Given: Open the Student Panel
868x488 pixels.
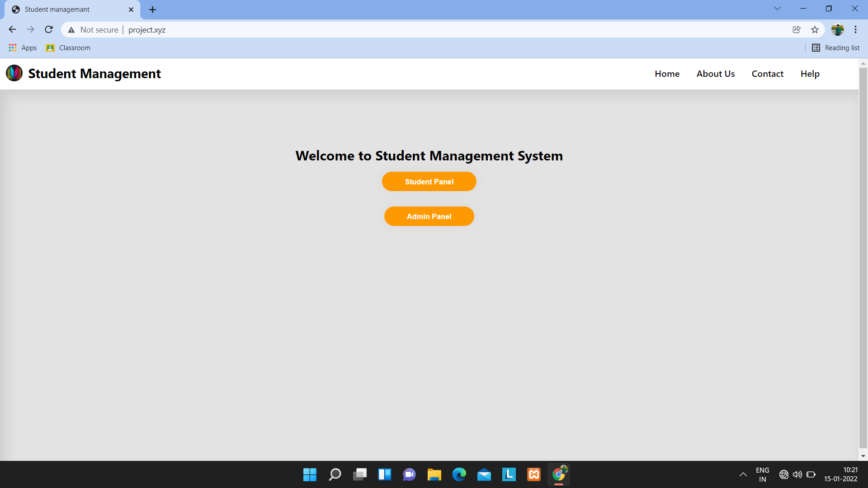Looking at the screenshot, I should tap(429, 181).
